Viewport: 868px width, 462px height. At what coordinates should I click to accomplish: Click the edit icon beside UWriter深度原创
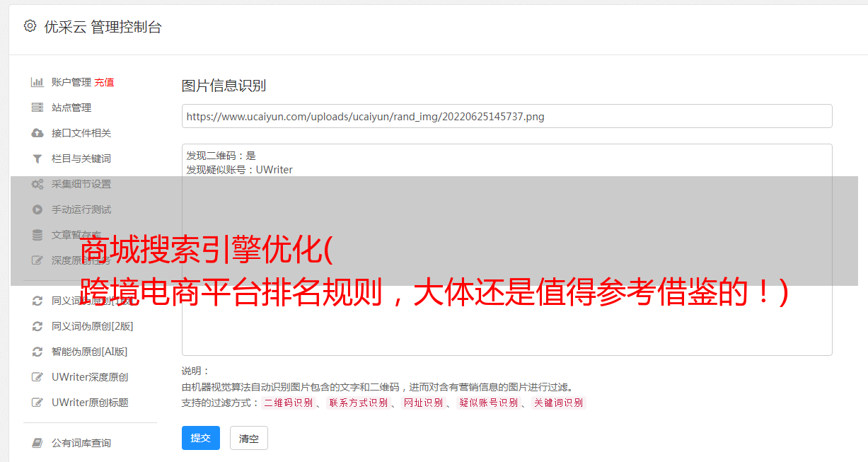37,377
